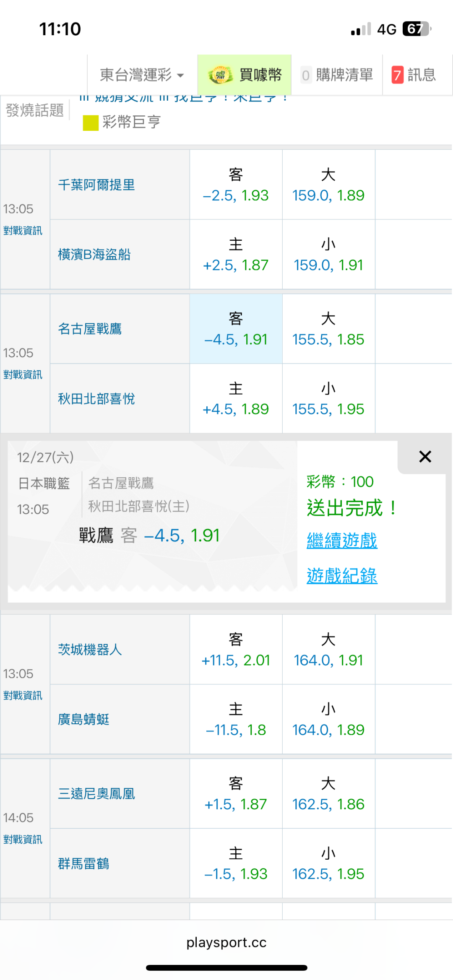Open 對戰資訊 for 14:05 game
This screenshot has height=980, width=453.
[23, 840]
